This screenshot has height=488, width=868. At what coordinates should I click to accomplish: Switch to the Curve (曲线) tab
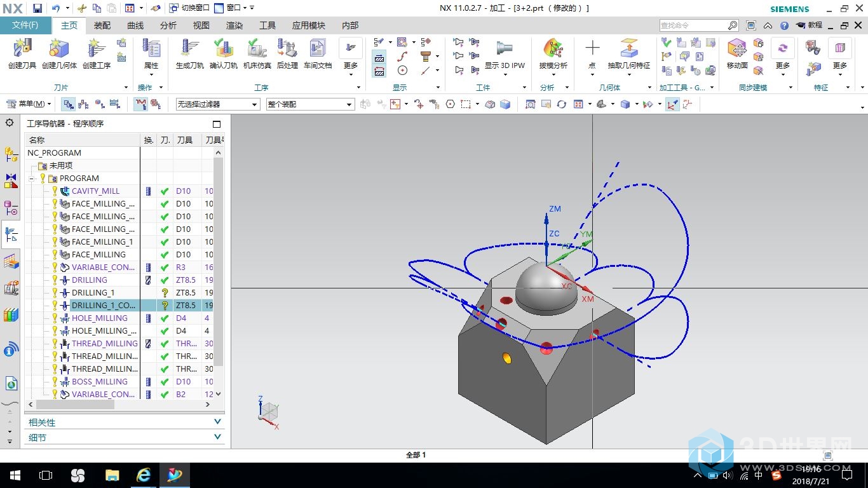(135, 25)
